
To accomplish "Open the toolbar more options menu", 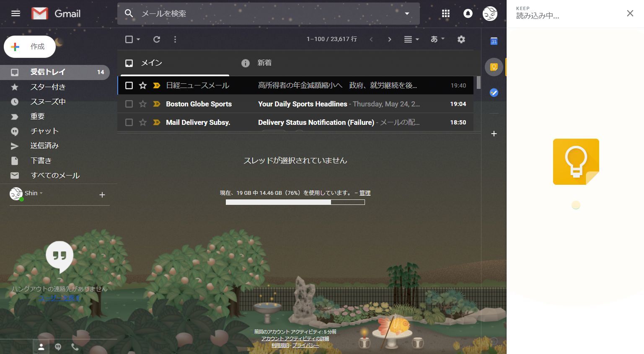I will click(x=175, y=39).
